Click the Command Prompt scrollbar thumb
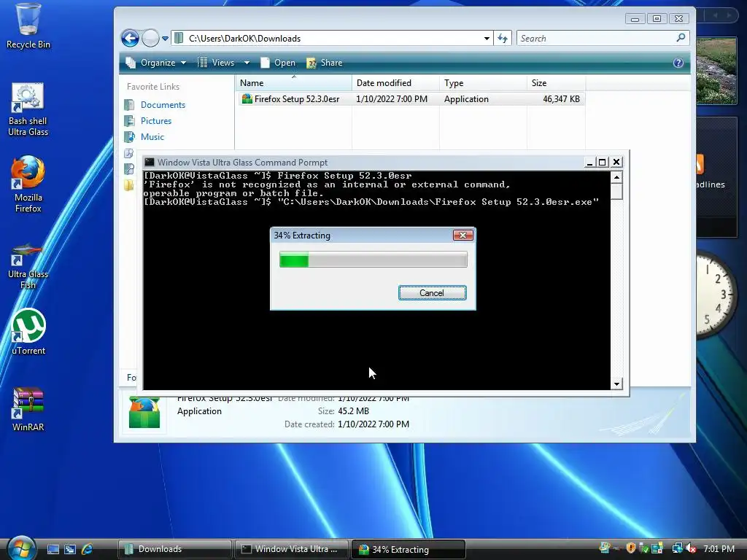 click(616, 192)
